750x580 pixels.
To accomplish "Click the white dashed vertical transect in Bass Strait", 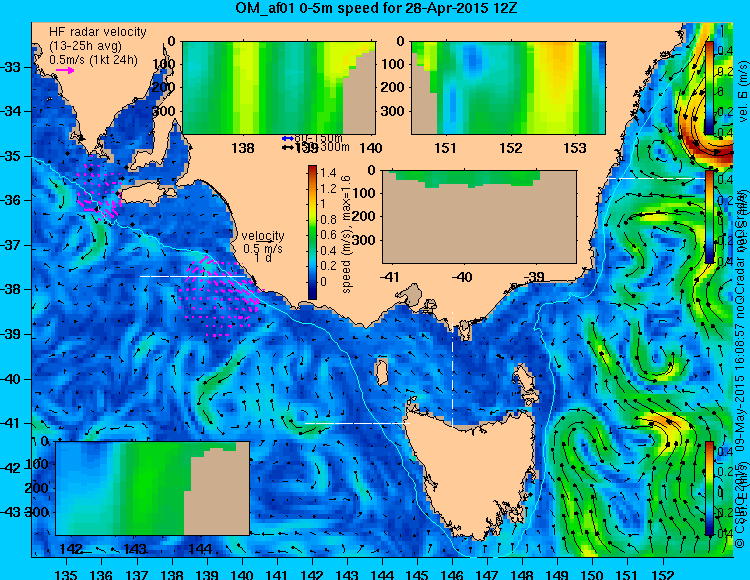I will (x=452, y=368).
